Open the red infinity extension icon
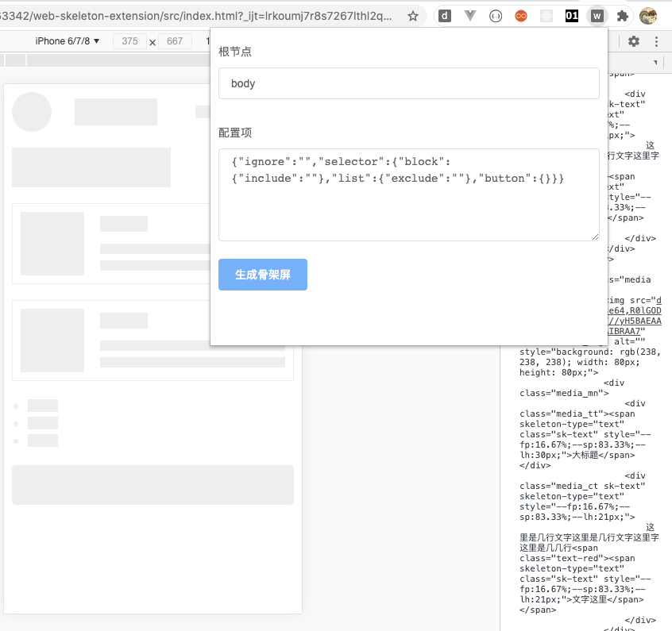This screenshot has height=631, width=672. [521, 17]
